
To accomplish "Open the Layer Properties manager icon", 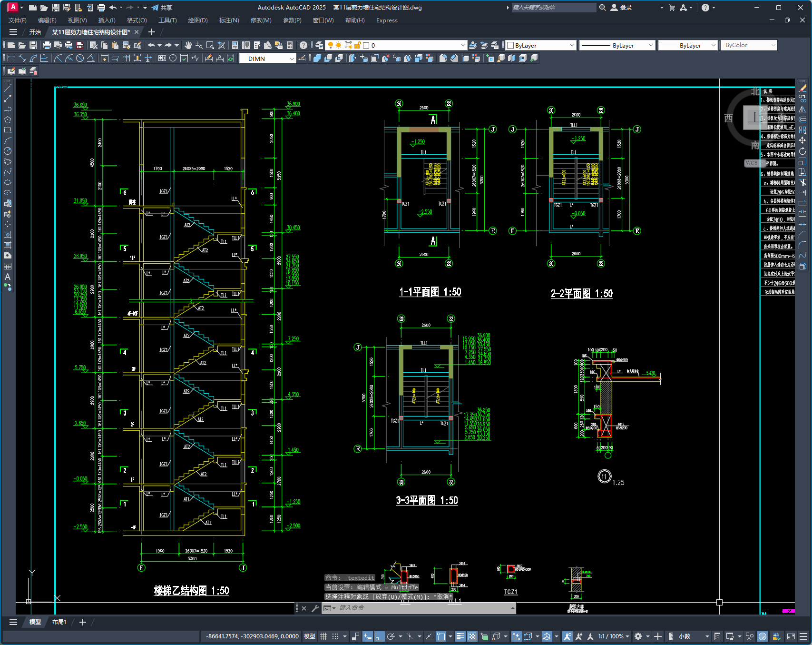I will tap(319, 45).
